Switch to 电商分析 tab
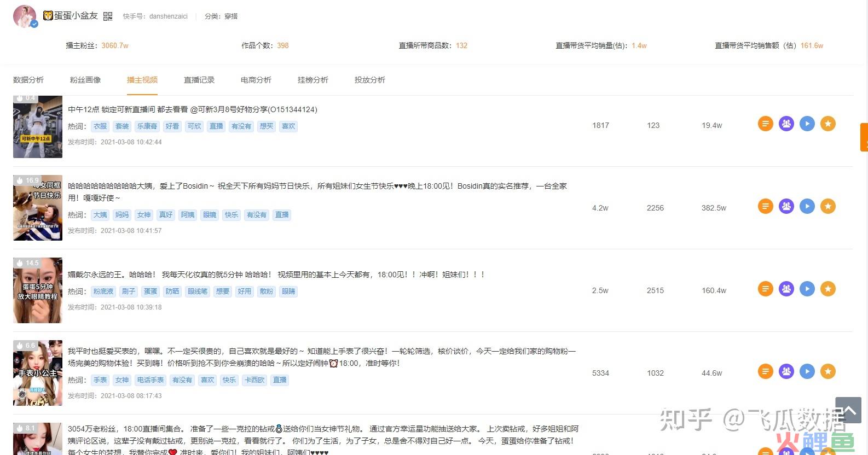 coord(256,80)
